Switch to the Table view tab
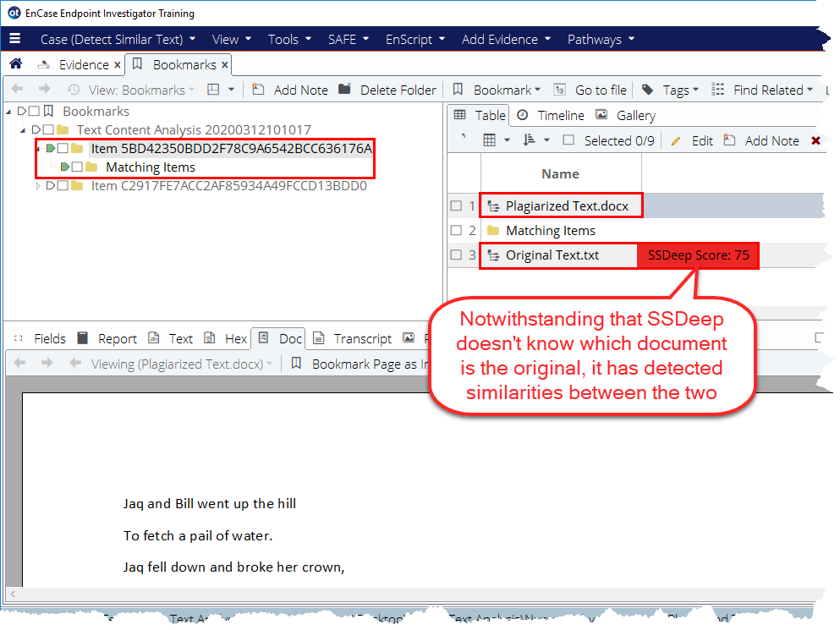Image resolution: width=840 pixels, height=630 pixels. (x=479, y=115)
